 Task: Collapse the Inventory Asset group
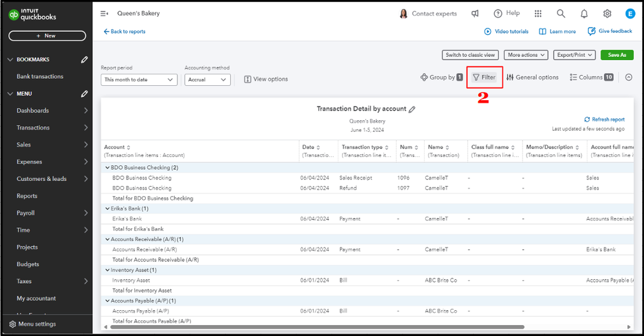click(x=107, y=270)
